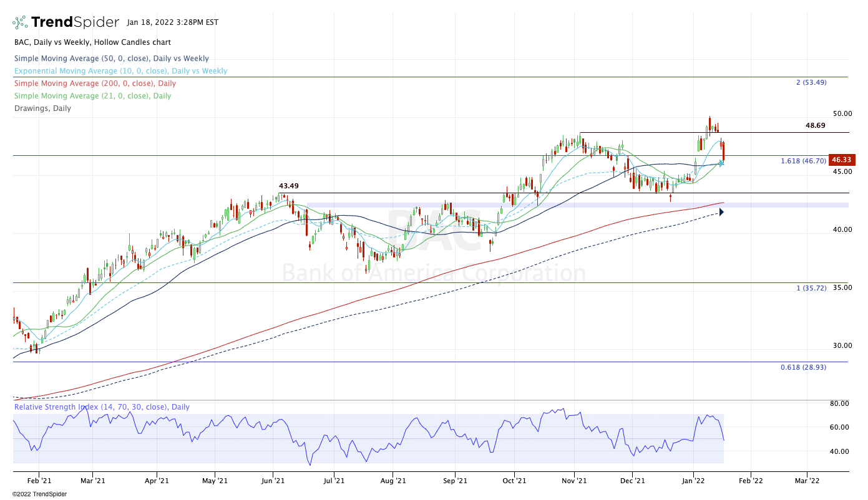
Task: Click the Nov '21 date axis label
Action: pyautogui.click(x=573, y=481)
